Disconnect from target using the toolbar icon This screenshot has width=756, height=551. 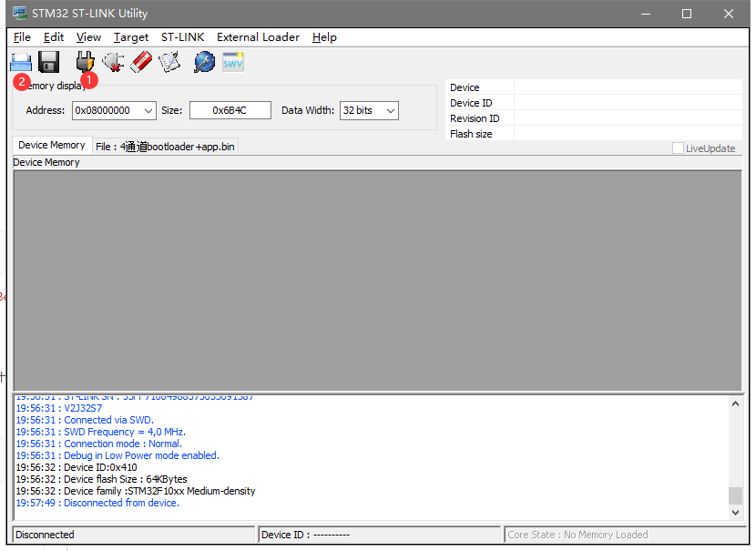(113, 62)
